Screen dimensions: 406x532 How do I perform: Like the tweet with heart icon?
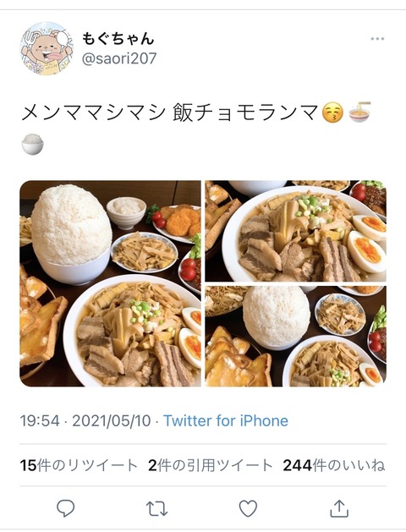248,508
